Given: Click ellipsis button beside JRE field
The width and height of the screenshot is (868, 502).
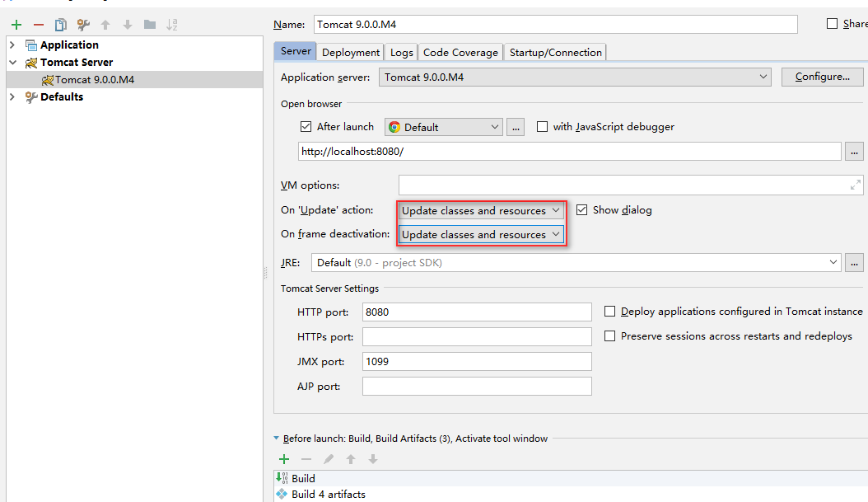Looking at the screenshot, I should click(854, 263).
